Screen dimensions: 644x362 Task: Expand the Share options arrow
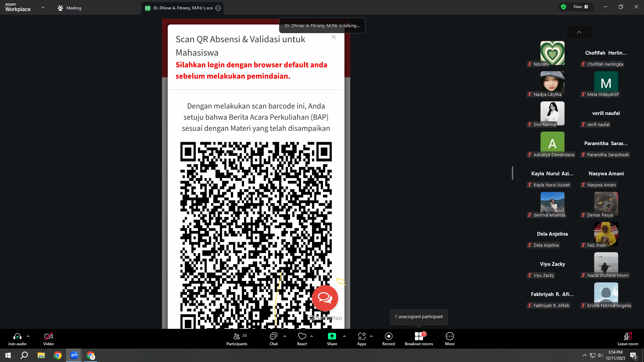pyautogui.click(x=344, y=336)
